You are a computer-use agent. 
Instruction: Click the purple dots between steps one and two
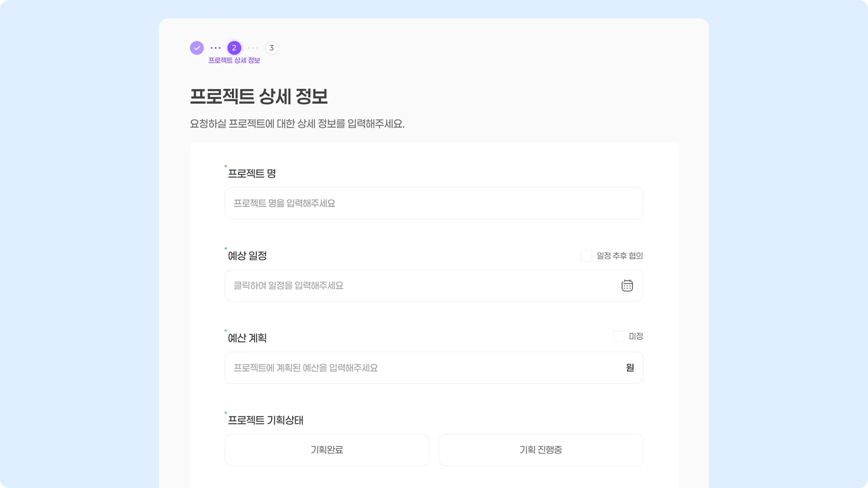click(215, 48)
